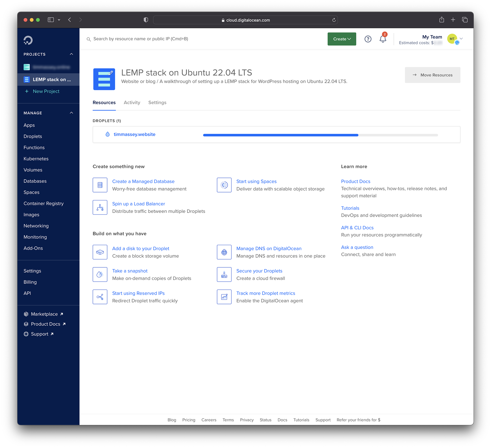The width and height of the screenshot is (491, 448).
Task: Click the DNS globe icon
Action: [x=224, y=252]
